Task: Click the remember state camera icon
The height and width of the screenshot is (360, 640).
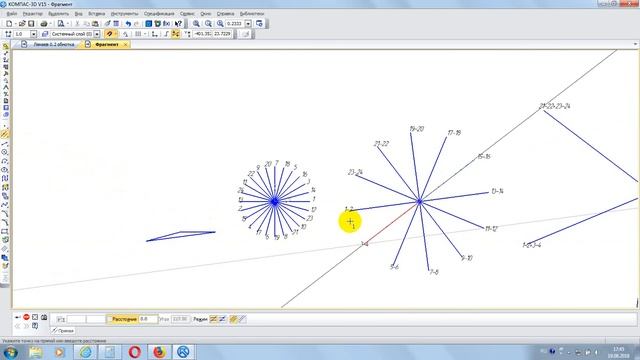Action: click(x=44, y=317)
